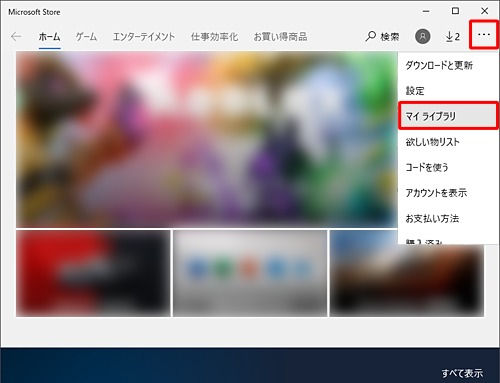Screen dimensions: 500x383
Task: Open 設定 in the dropdown menu
Action: pos(448,91)
